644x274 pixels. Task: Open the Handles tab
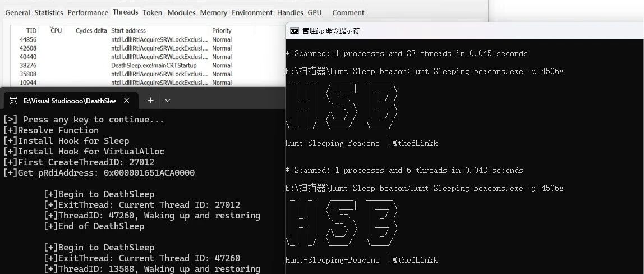coord(290,13)
